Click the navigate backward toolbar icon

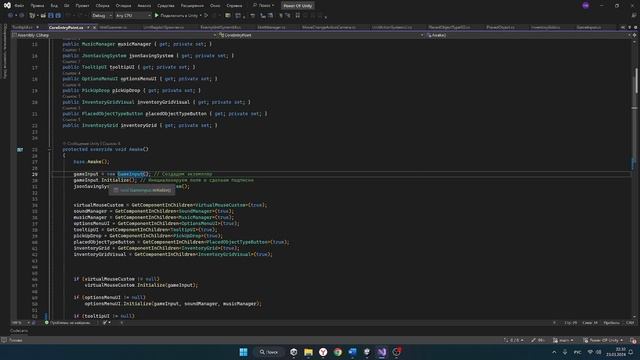click(x=11, y=16)
